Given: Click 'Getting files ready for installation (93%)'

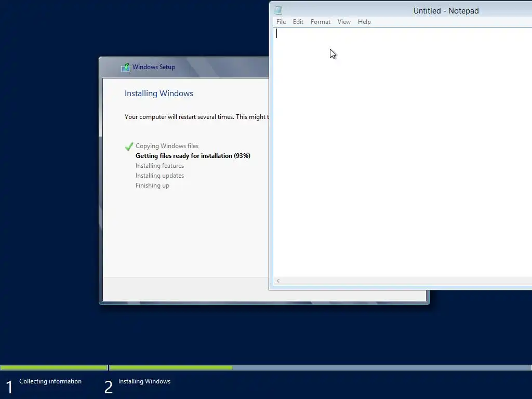Looking at the screenshot, I should tap(193, 156).
